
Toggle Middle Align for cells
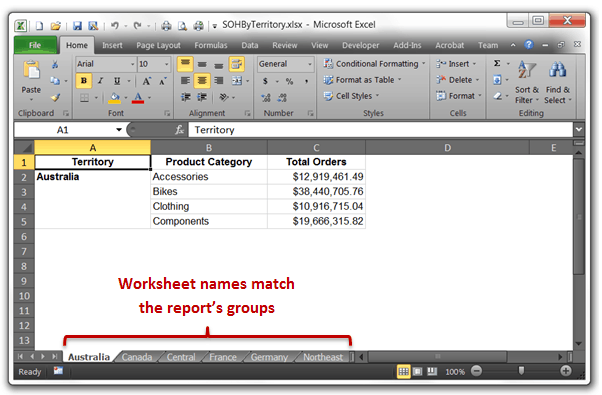tap(202, 64)
